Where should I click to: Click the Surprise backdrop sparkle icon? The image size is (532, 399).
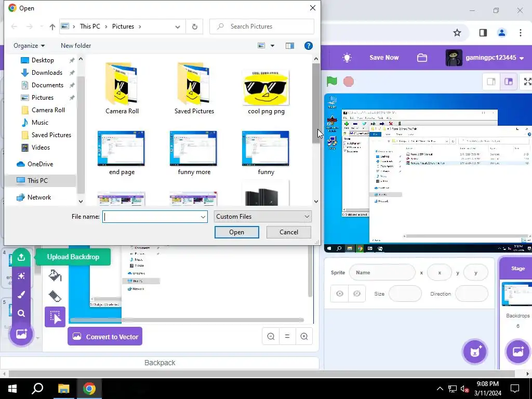21,276
